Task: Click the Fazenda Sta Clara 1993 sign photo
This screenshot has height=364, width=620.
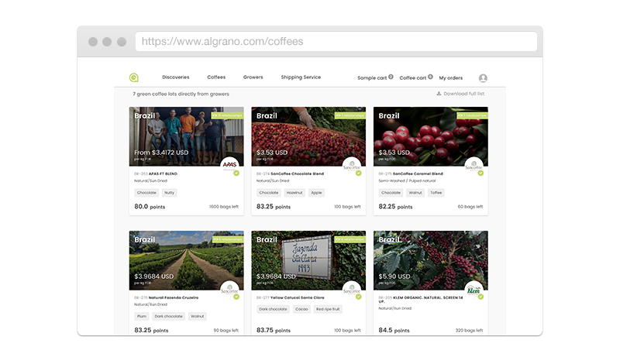Action: click(308, 260)
